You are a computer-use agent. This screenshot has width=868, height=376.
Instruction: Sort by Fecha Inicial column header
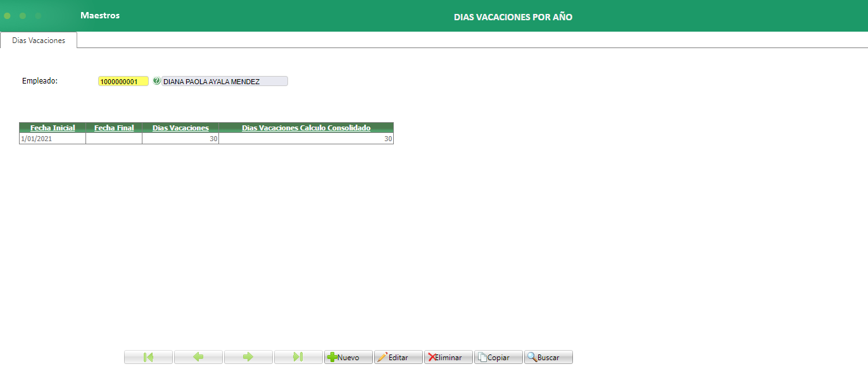[53, 128]
